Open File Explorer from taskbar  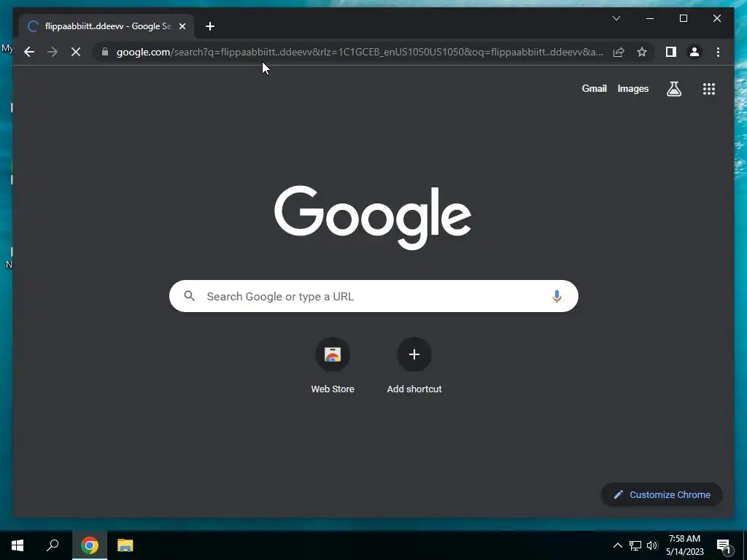[x=125, y=545]
